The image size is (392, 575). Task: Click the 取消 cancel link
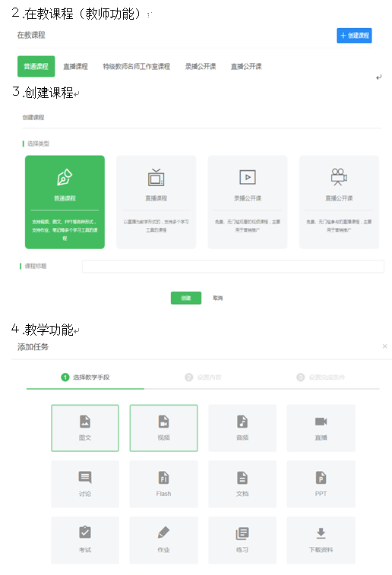click(x=218, y=298)
